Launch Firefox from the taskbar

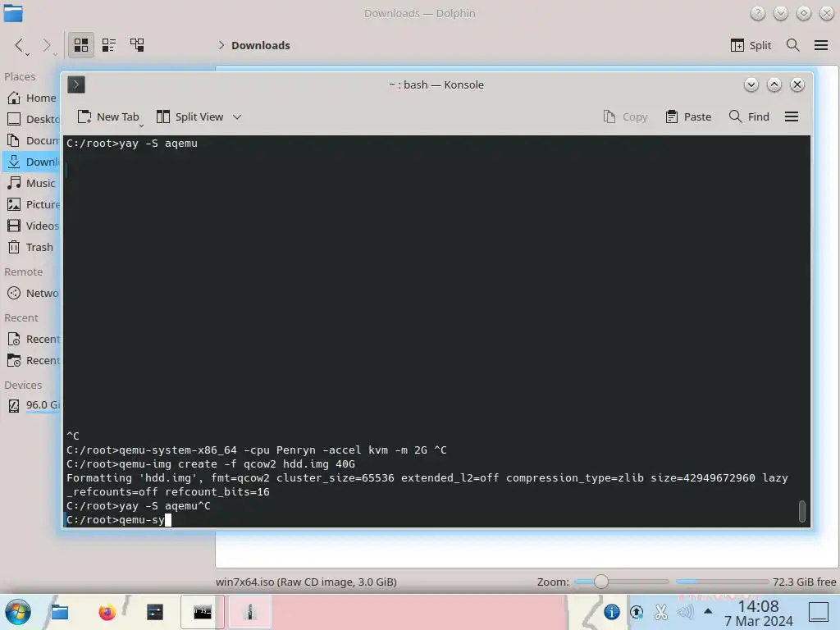click(x=107, y=612)
